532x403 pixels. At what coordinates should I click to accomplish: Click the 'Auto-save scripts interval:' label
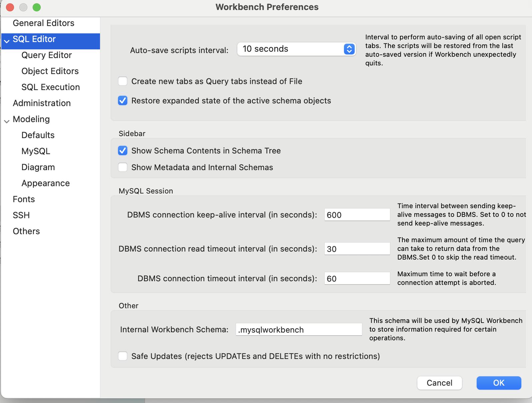point(179,50)
